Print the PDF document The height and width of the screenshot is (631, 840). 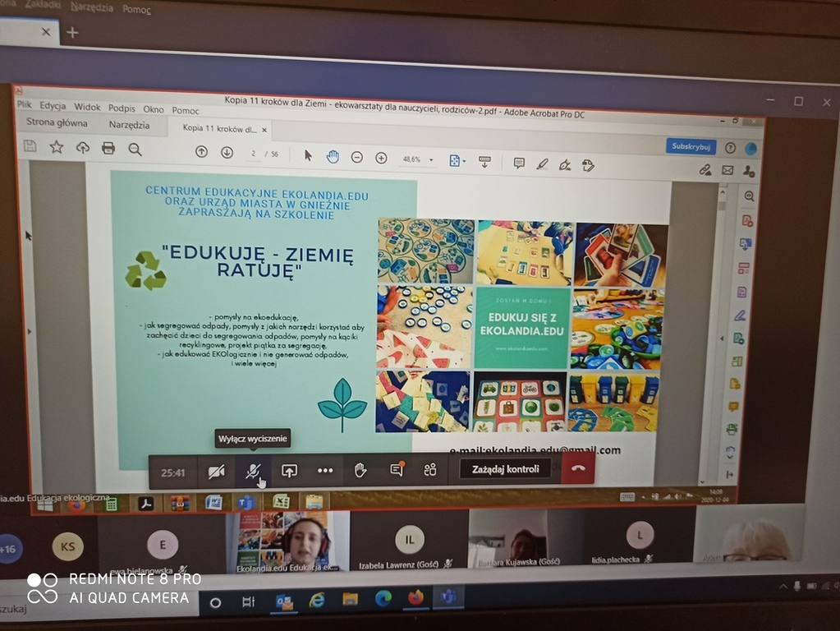pos(108,149)
